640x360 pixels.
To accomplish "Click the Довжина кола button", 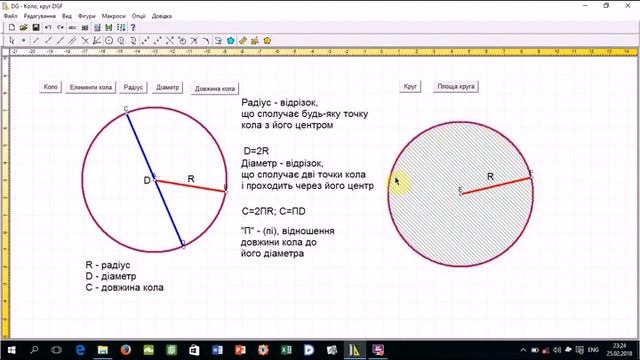I will point(215,89).
